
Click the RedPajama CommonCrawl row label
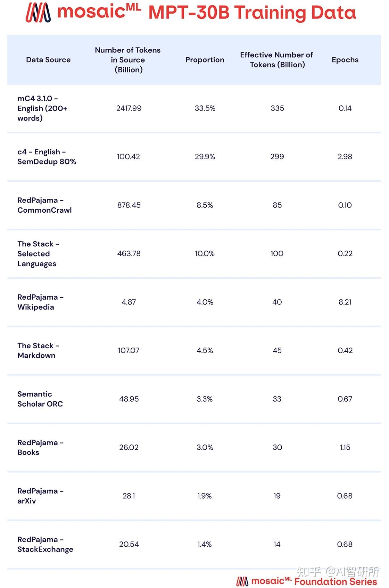pos(44,205)
